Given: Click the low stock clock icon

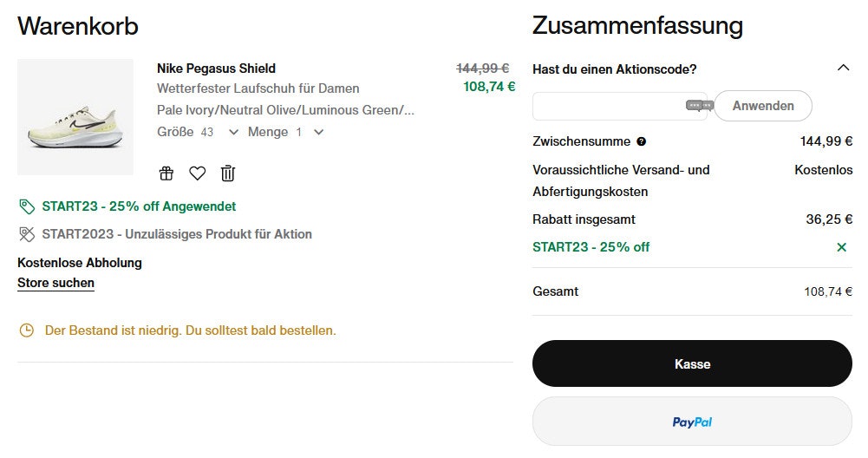Looking at the screenshot, I should coord(27,330).
